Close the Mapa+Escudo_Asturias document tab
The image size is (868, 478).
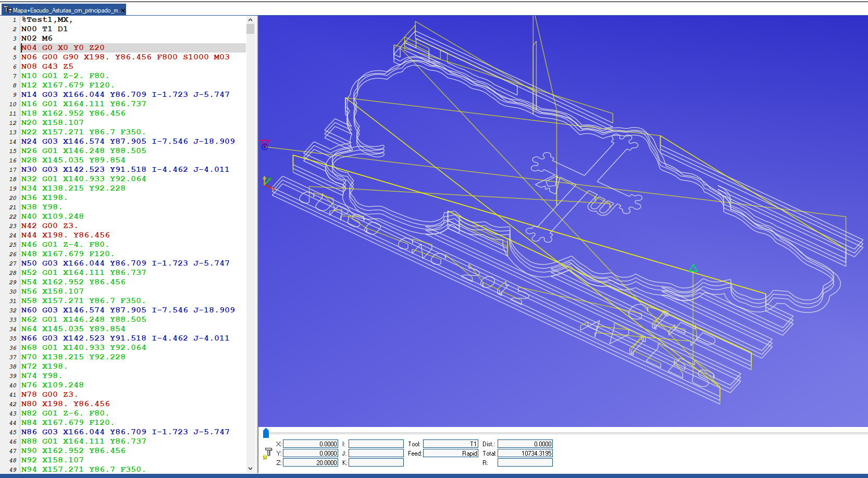(123, 10)
